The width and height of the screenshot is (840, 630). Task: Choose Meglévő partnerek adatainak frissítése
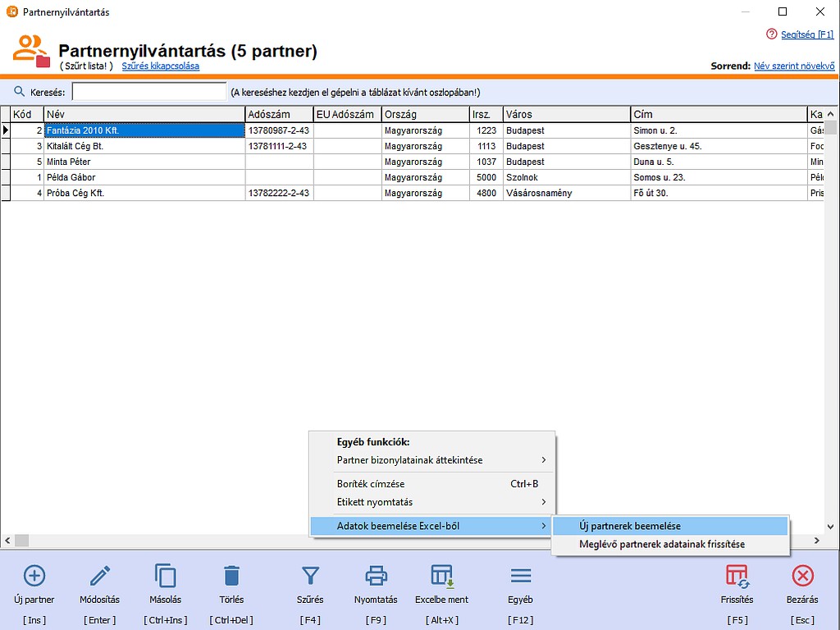tap(661, 544)
